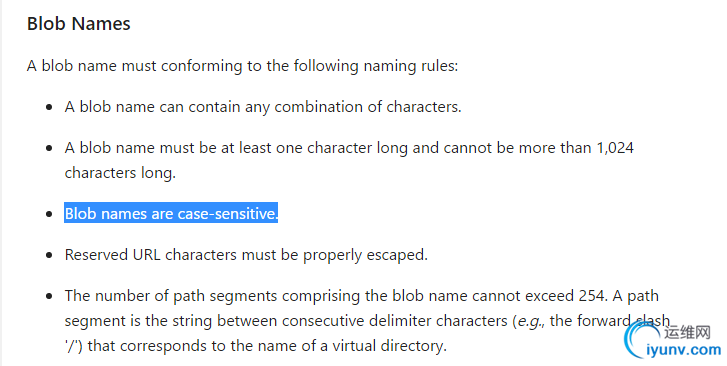Viewport: 727px width, 366px height.
Task: Click 'consecutive delimiter characters' phrase
Action: coord(395,321)
